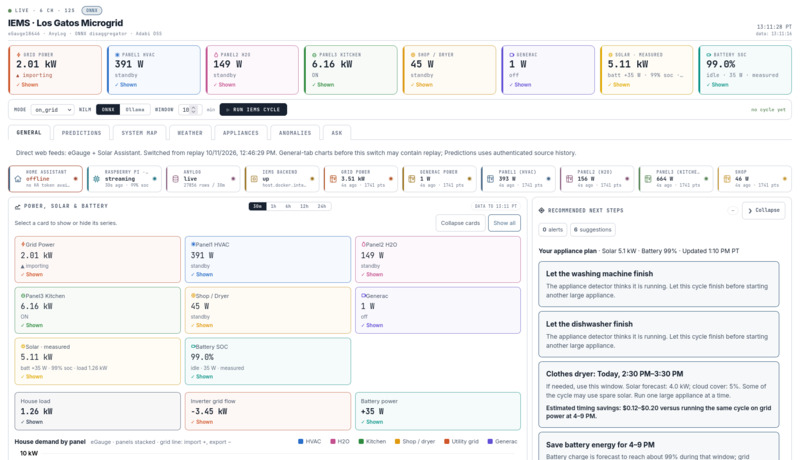Screen dimensions: 806x460
Task: Open the System Map tab
Action: 139,133
